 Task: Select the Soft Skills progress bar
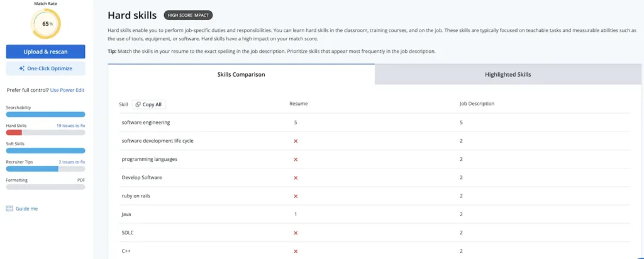click(x=45, y=151)
